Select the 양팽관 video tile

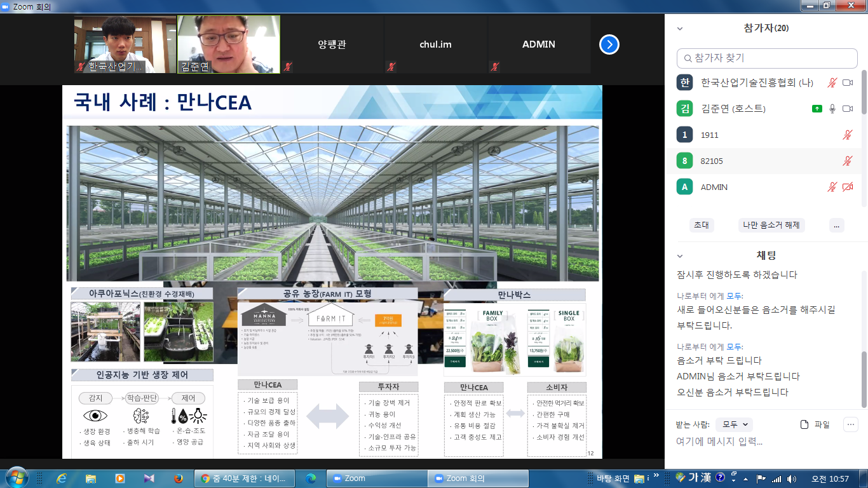pyautogui.click(x=332, y=44)
